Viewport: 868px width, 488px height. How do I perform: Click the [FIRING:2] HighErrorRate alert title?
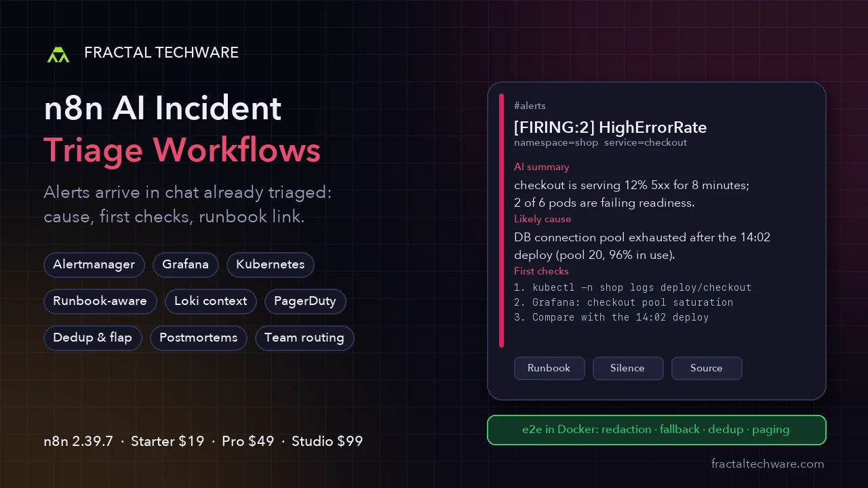click(x=610, y=127)
